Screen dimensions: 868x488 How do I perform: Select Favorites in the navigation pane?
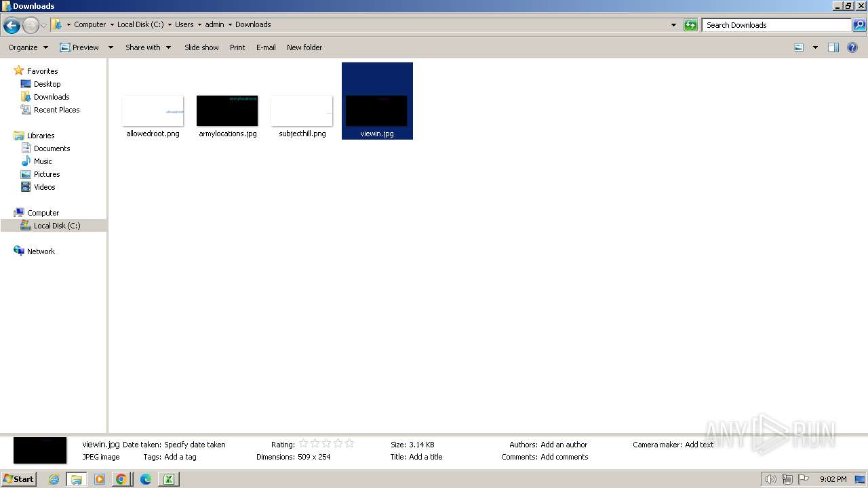[x=42, y=71]
